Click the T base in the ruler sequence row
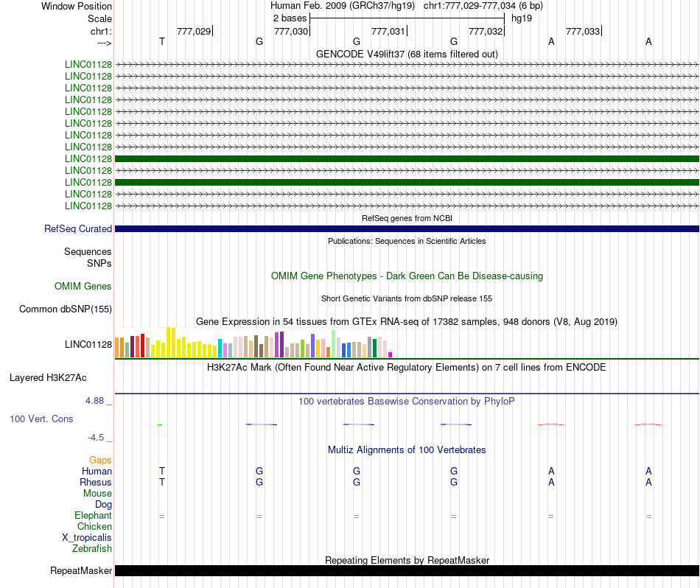This screenshot has width=700, height=588. pos(162,41)
